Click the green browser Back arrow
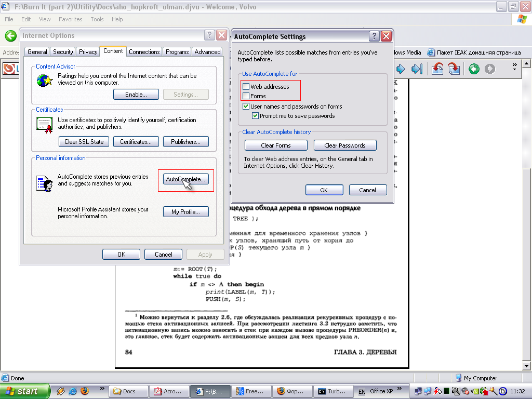The width and height of the screenshot is (532, 399). [11, 36]
